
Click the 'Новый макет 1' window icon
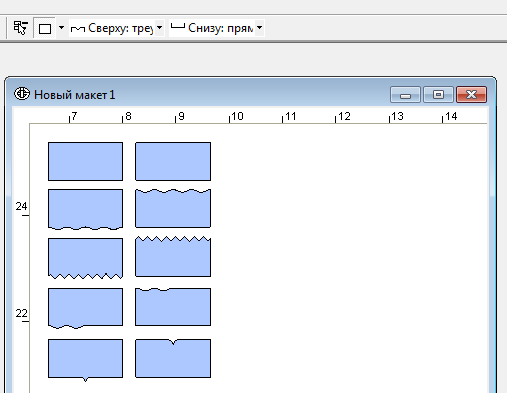[22, 94]
